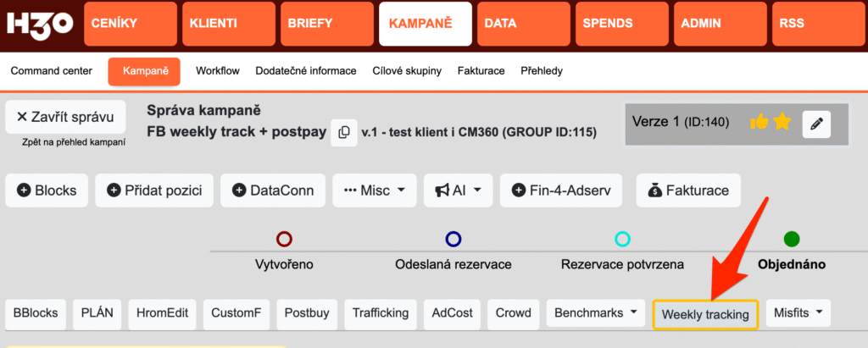This screenshot has width=868, height=348.
Task: Click the thumbs-up icon in Verze 1
Action: point(759,123)
